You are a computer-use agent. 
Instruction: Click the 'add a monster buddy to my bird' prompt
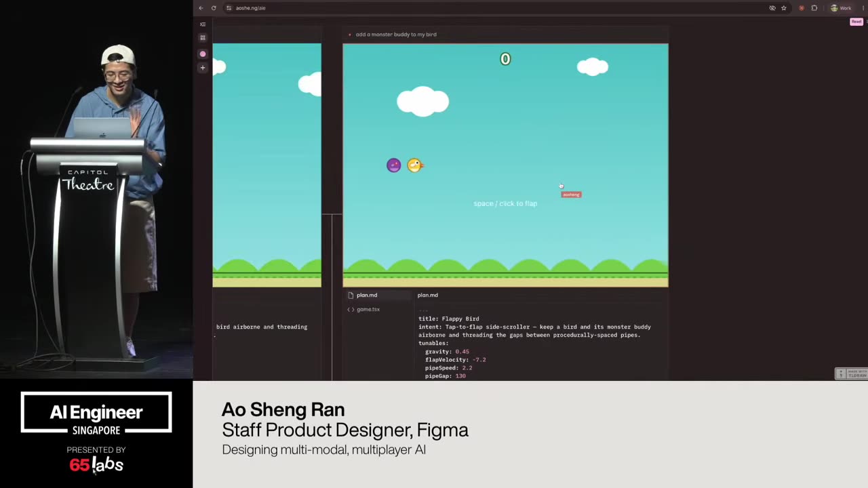pyautogui.click(x=396, y=35)
